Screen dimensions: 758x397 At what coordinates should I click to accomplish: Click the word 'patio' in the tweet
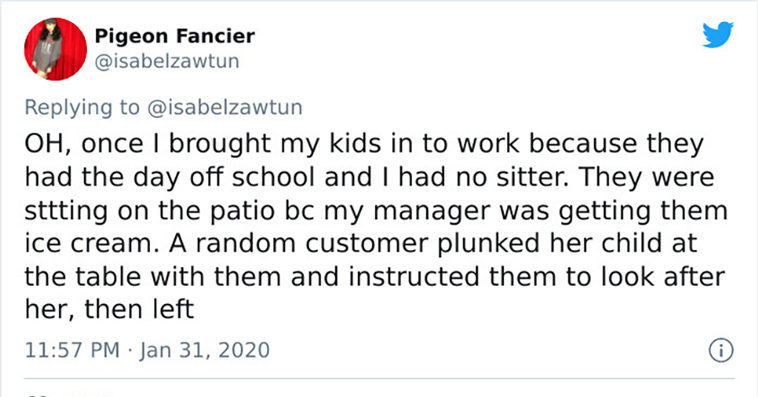pyautogui.click(x=242, y=211)
